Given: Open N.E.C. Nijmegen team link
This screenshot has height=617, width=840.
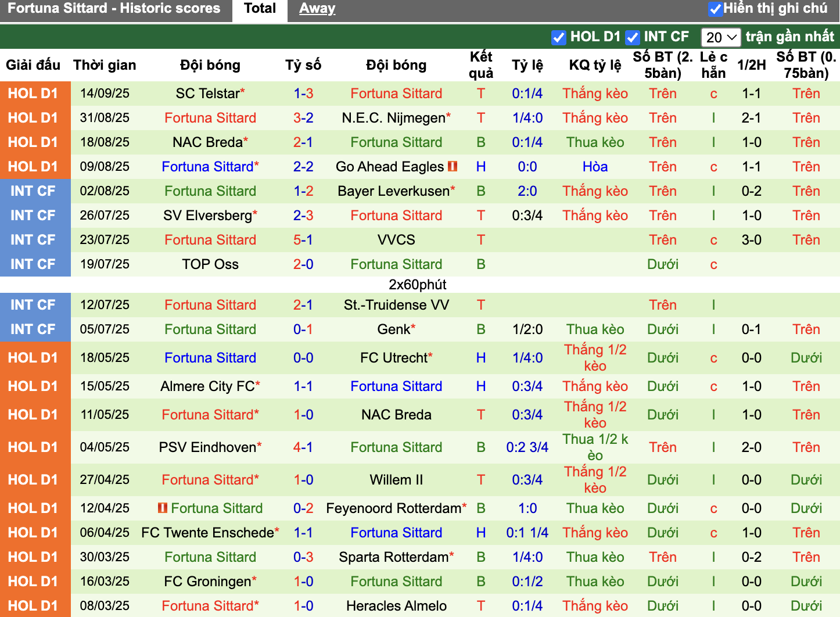Looking at the screenshot, I should [x=393, y=118].
